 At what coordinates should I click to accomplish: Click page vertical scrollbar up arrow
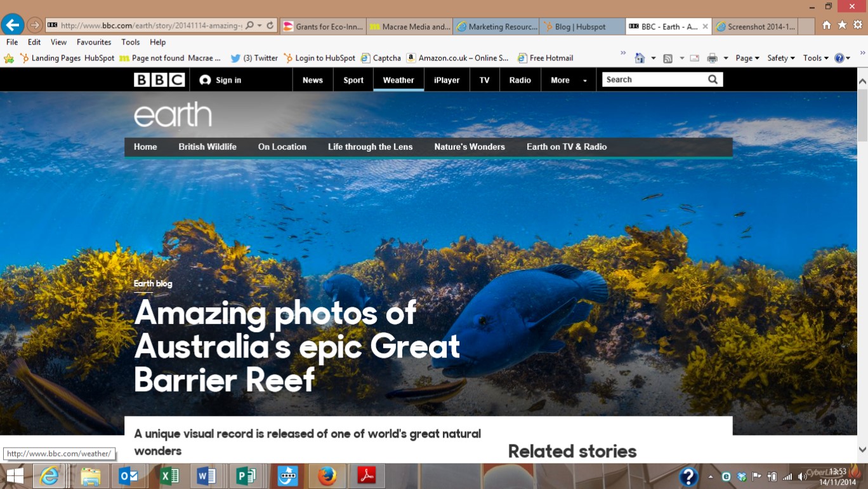[x=862, y=81]
